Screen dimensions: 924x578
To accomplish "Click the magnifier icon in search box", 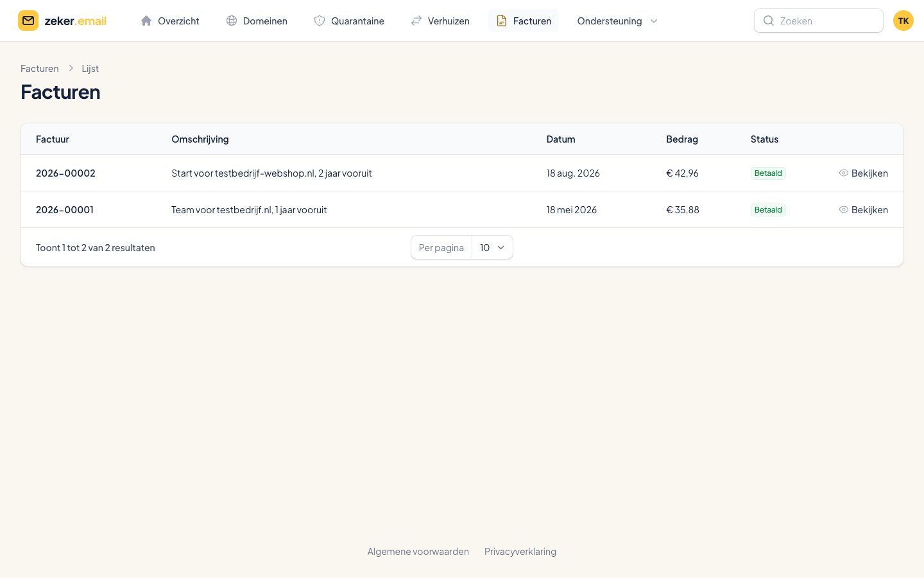I will 769,21.
